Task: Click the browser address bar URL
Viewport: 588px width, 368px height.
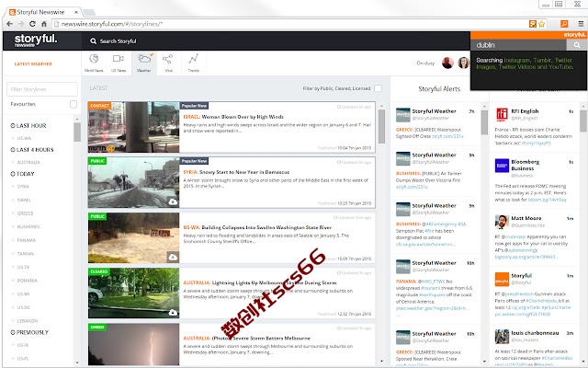Action: 112,24
